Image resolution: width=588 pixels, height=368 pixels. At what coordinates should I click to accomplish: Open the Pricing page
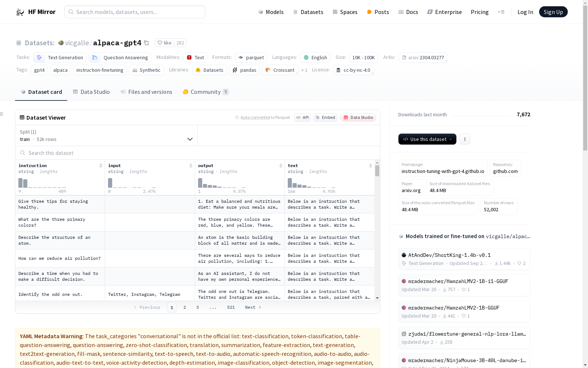480,12
